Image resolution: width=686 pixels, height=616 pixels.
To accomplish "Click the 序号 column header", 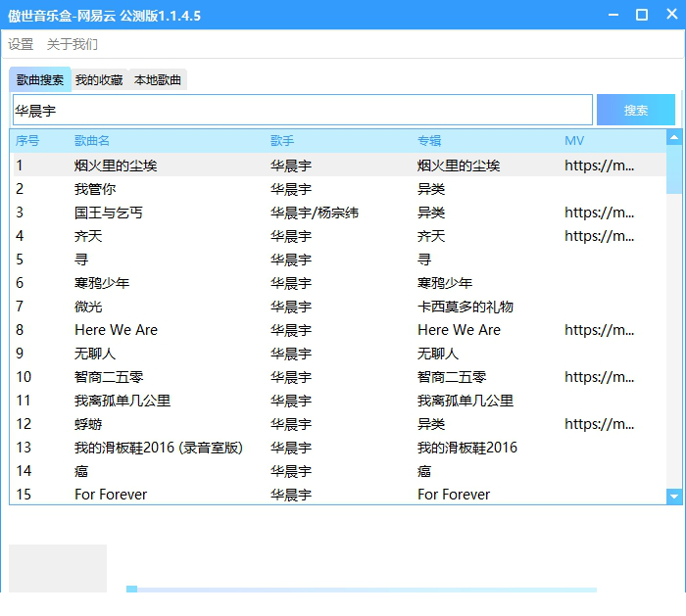I will click(x=27, y=141).
